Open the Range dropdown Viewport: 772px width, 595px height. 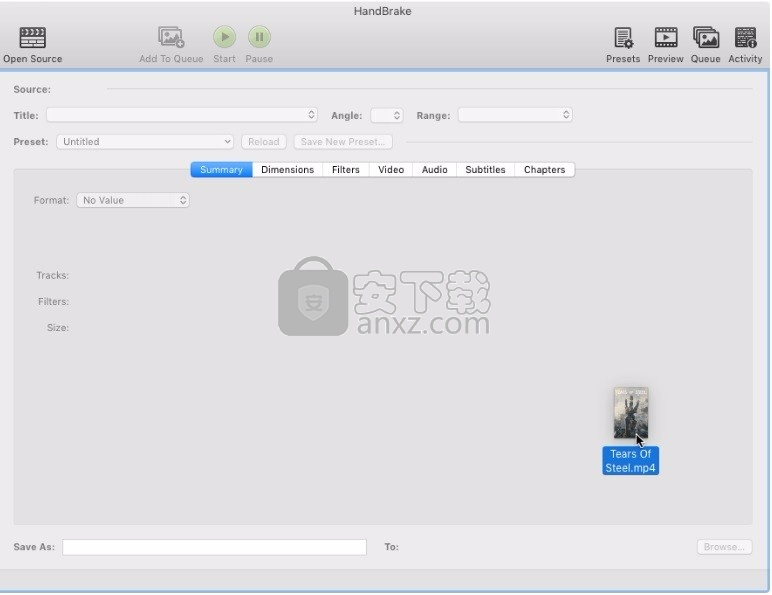click(515, 115)
